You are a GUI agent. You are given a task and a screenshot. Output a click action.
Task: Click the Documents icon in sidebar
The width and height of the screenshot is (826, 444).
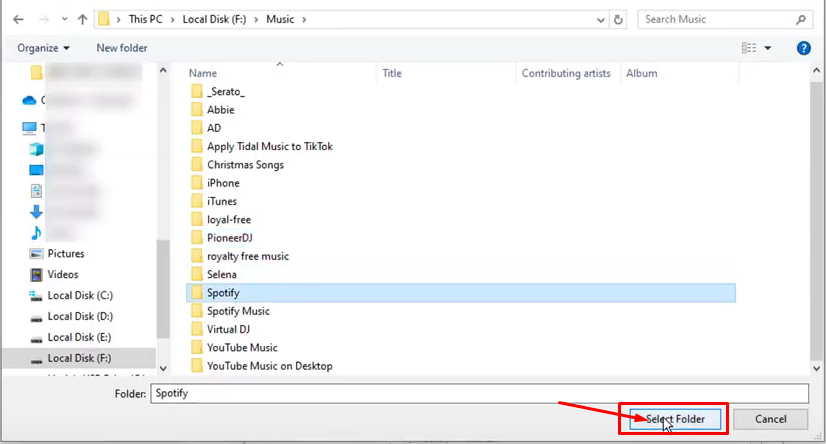tap(36, 191)
